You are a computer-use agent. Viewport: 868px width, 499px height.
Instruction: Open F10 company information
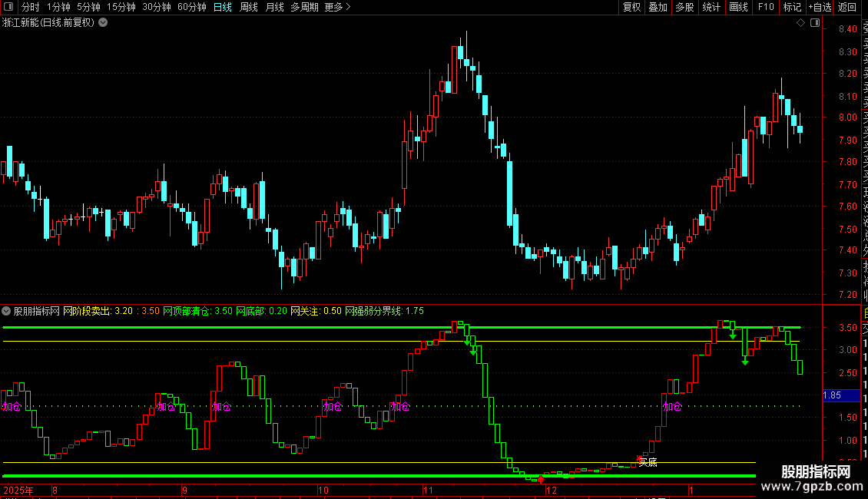coord(766,7)
